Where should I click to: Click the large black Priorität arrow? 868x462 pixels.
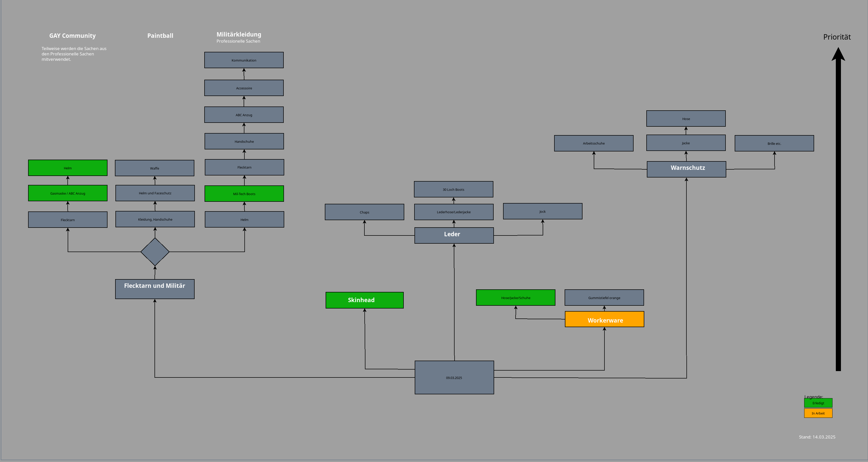(x=838, y=216)
